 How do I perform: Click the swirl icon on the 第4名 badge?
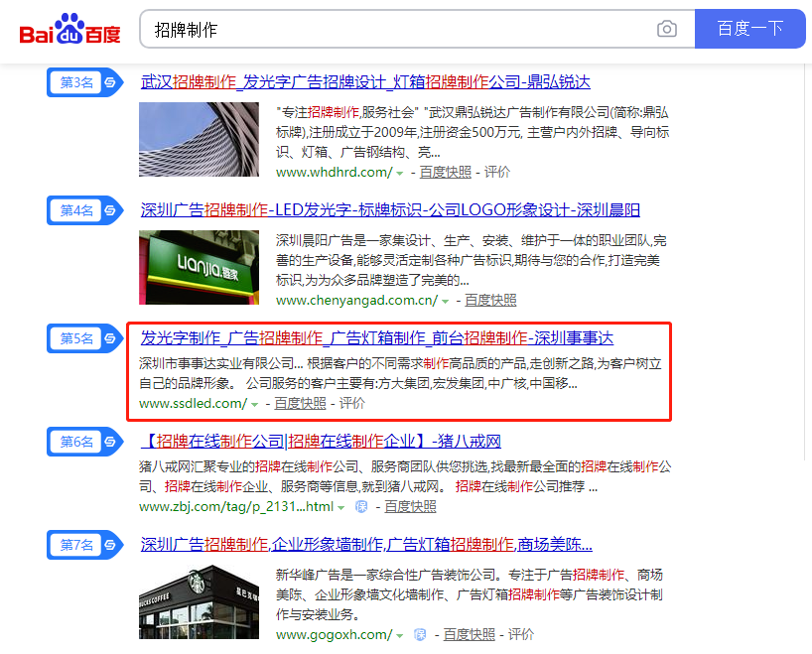110,210
